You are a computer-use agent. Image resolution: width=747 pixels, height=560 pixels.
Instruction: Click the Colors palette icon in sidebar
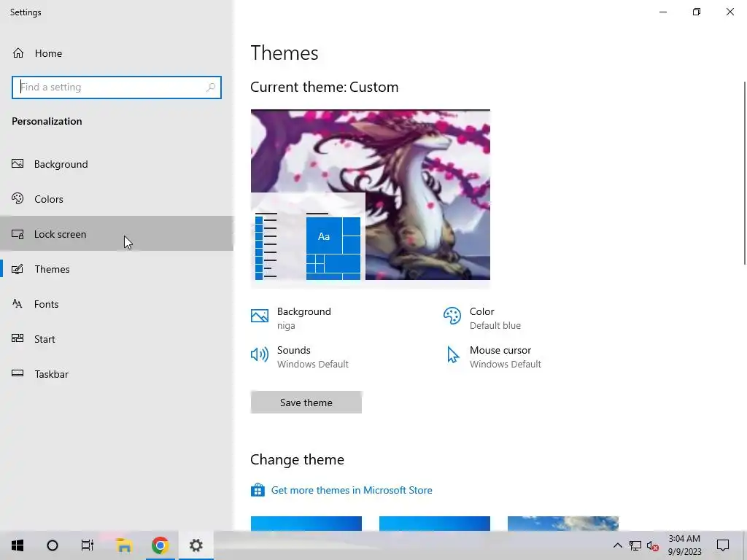pos(18,198)
